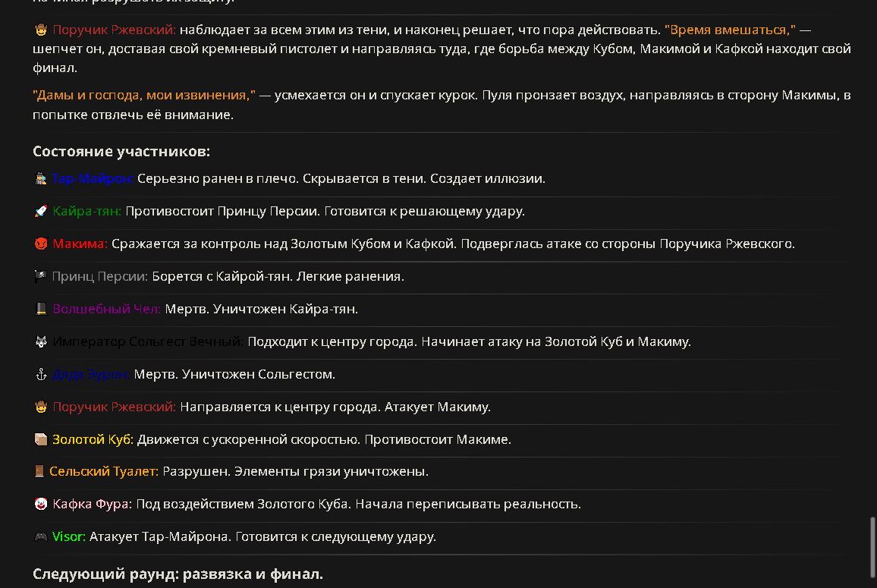Click the yellow Золотой Куб name label

tap(93, 439)
